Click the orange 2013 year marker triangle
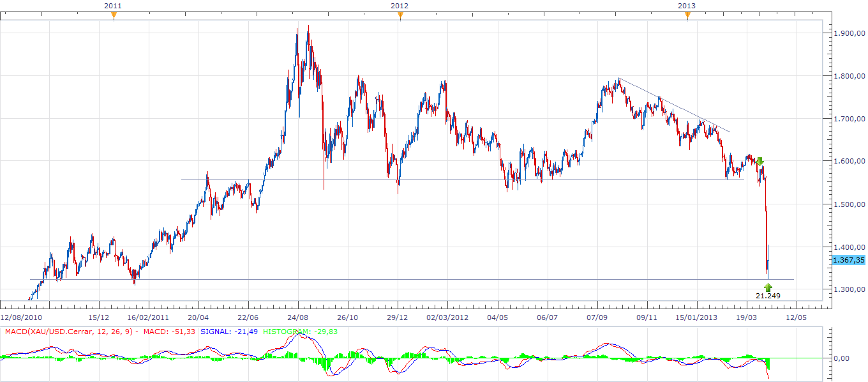The height and width of the screenshot is (382, 868). [687, 16]
